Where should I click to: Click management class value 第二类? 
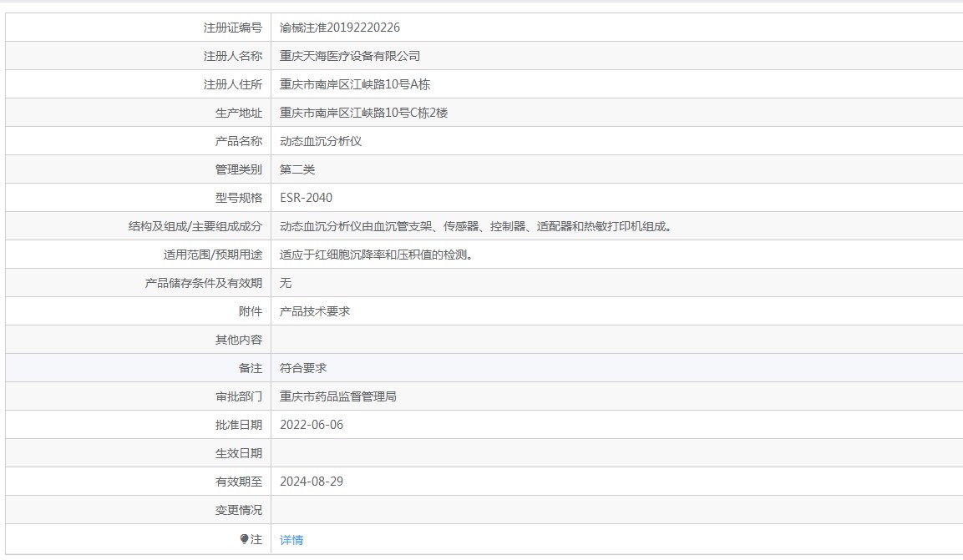tap(297, 169)
